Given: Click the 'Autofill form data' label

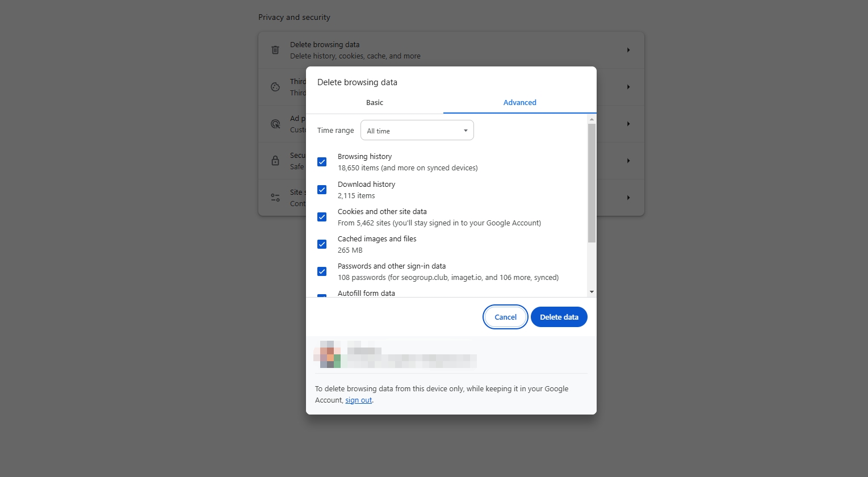Looking at the screenshot, I should [x=366, y=293].
